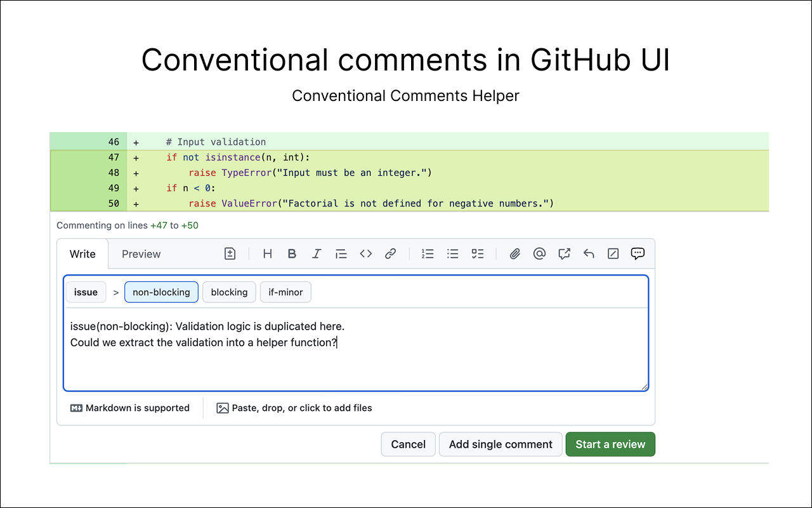Reference an issue or pull request icon
The width and height of the screenshot is (812, 508).
(x=564, y=254)
